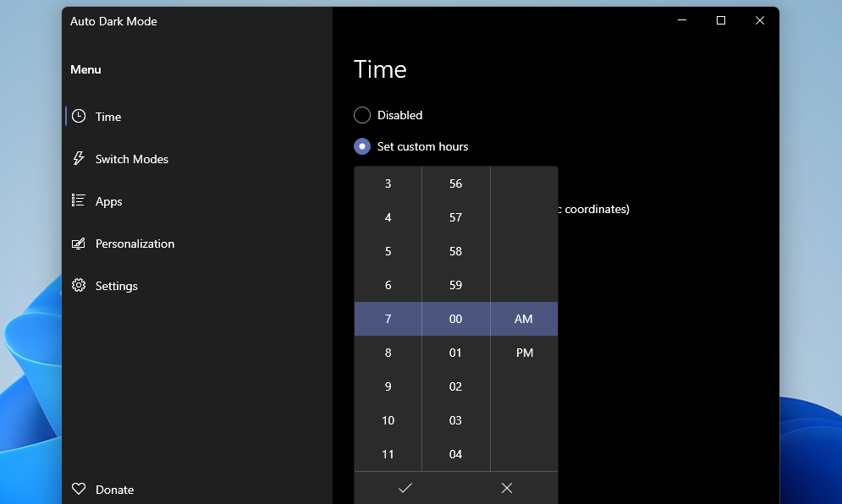The height and width of the screenshot is (504, 842).
Task: Click the Donate heart icon
Action: tap(79, 488)
